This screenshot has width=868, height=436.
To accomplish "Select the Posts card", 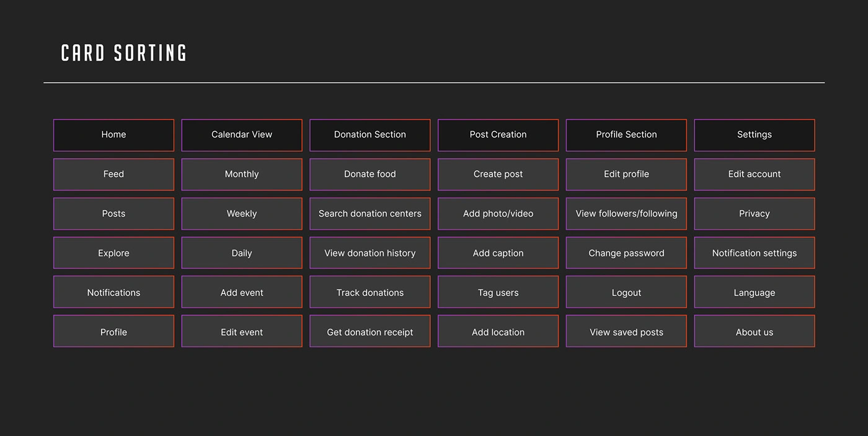I will click(x=113, y=214).
